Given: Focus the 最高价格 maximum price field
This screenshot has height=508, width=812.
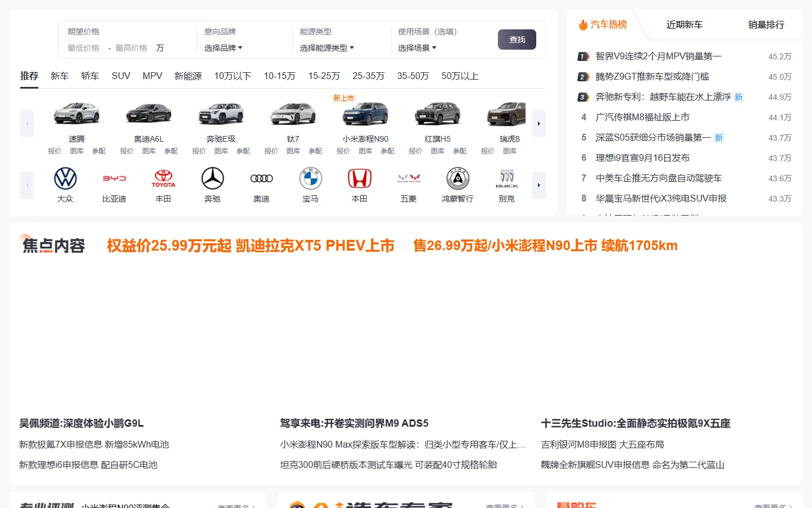Looking at the screenshot, I should click(131, 48).
